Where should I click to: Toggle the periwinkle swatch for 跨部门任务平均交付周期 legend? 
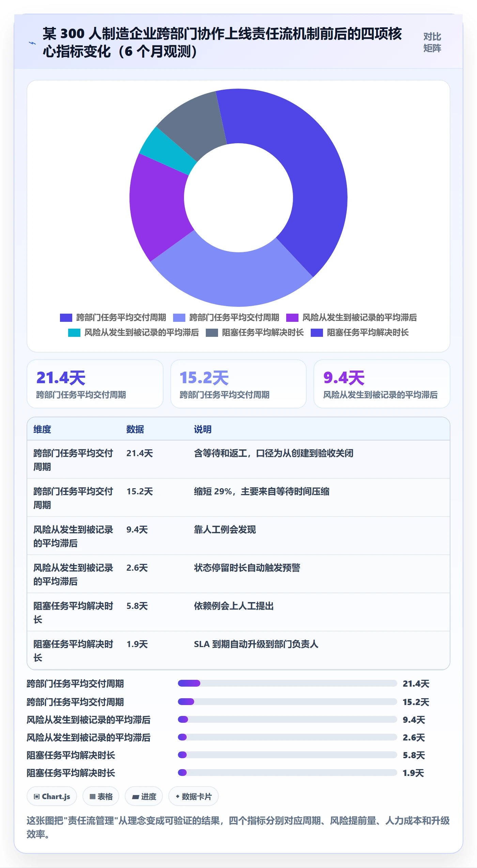pyautogui.click(x=179, y=318)
